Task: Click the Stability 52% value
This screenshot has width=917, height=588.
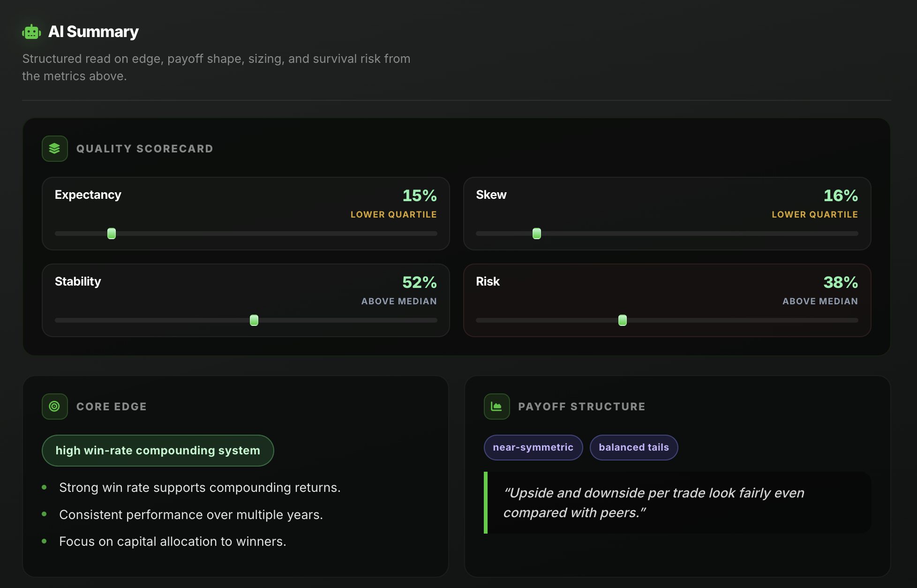Action: pyautogui.click(x=419, y=282)
